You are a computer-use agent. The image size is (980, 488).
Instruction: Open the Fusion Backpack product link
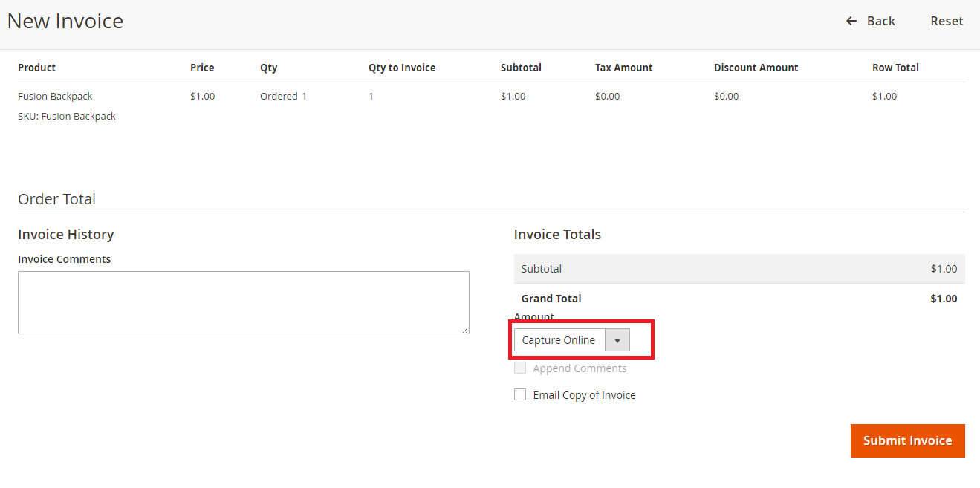(x=55, y=96)
